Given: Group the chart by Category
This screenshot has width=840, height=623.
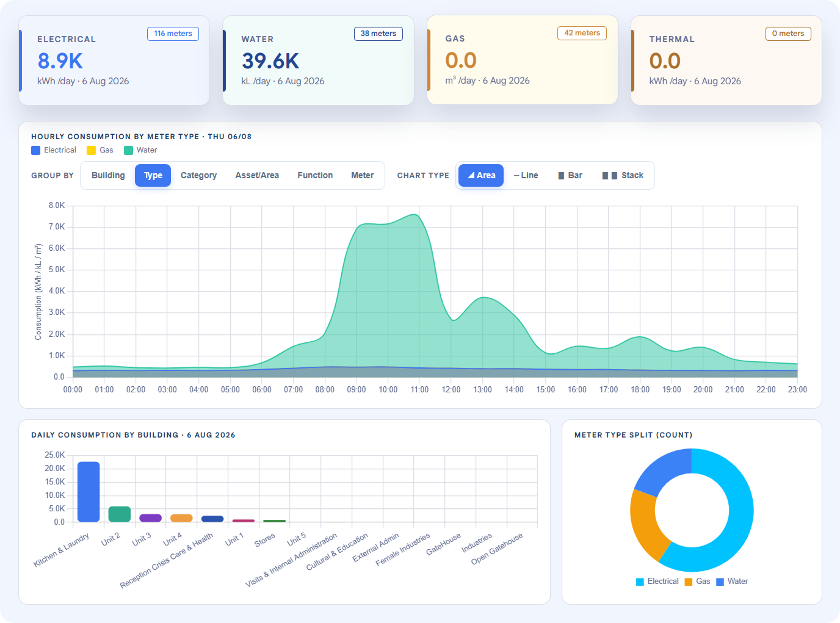Looking at the screenshot, I should [198, 176].
